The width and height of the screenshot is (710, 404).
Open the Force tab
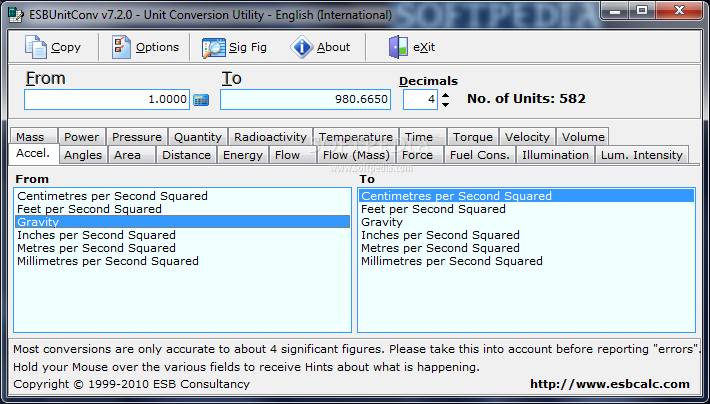point(420,155)
